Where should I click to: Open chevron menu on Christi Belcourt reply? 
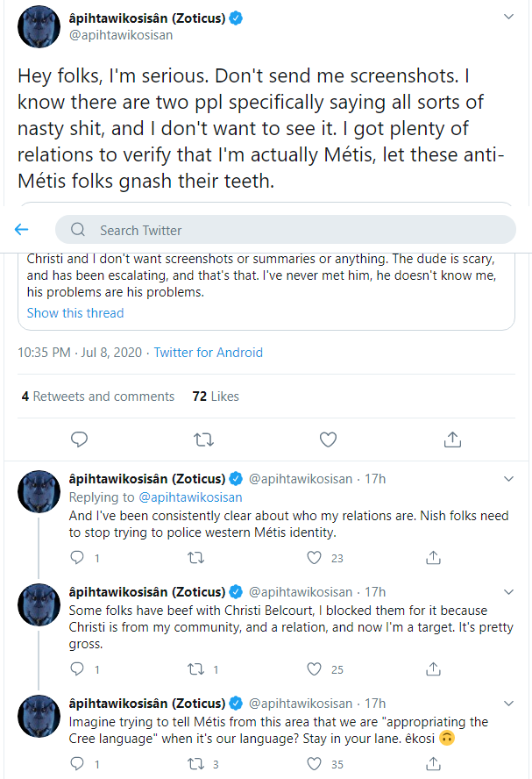click(x=509, y=592)
